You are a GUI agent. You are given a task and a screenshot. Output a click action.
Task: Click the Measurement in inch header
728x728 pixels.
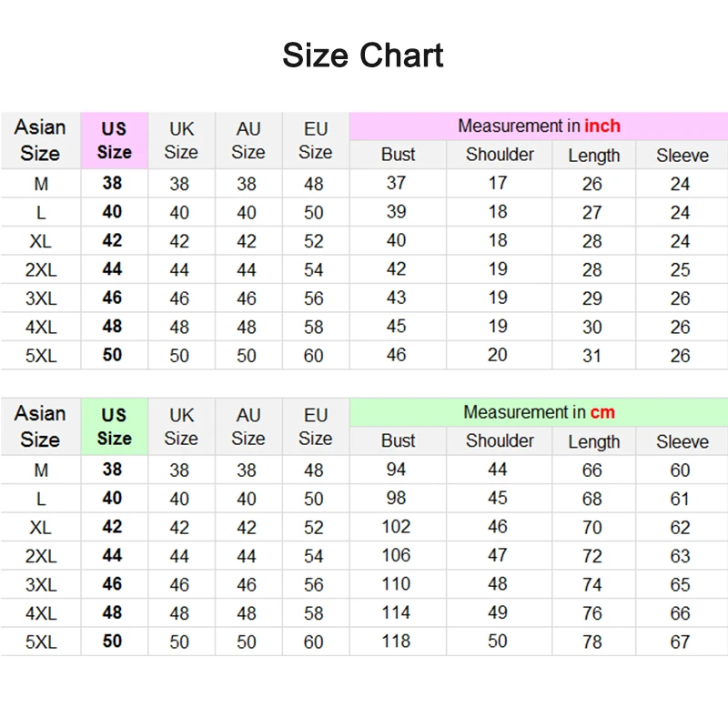point(539,126)
